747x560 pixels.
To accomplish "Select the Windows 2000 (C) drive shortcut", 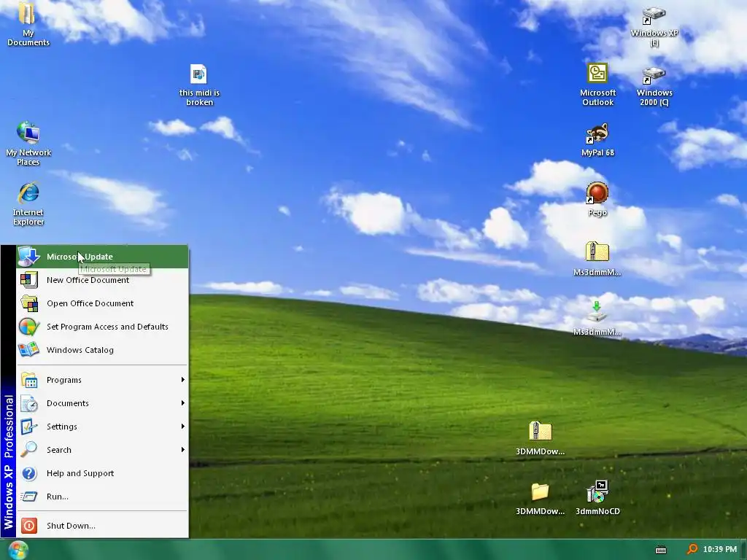I will [x=654, y=86].
